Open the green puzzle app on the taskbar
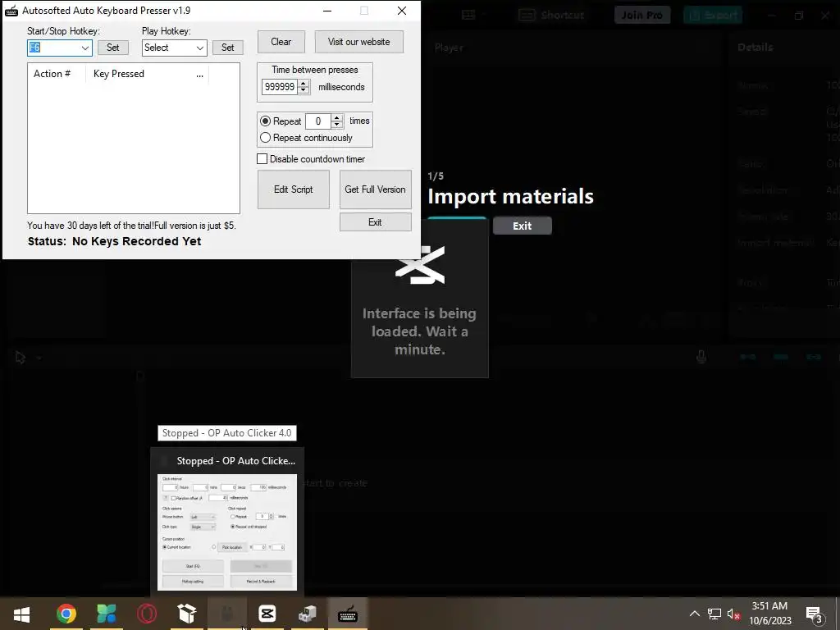This screenshot has height=630, width=840. tap(107, 614)
